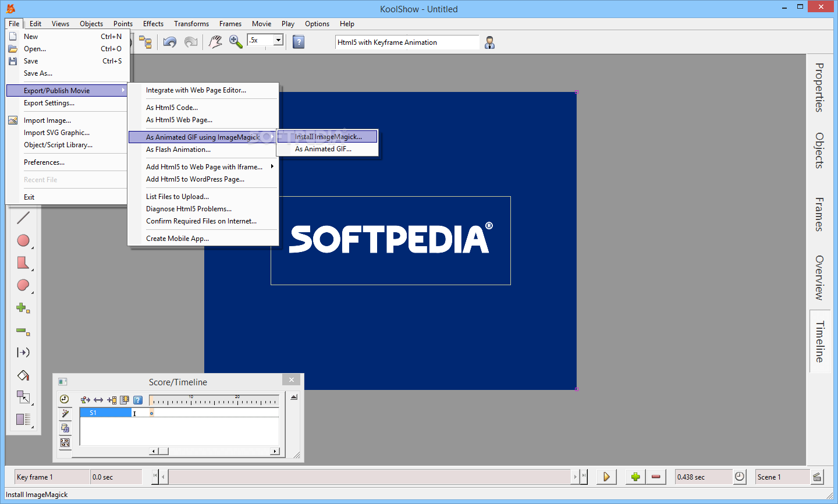The image size is (838, 504).
Task: Select Import SVG Graphic entry
Action: pyautogui.click(x=67, y=133)
